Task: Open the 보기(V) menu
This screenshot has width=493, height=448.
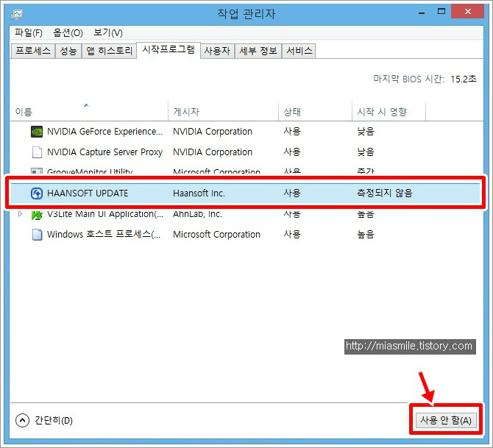Action: pos(108,32)
